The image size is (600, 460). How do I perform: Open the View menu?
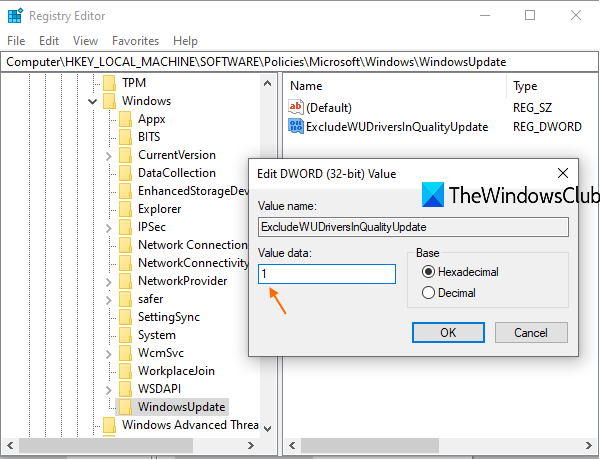[x=85, y=41]
